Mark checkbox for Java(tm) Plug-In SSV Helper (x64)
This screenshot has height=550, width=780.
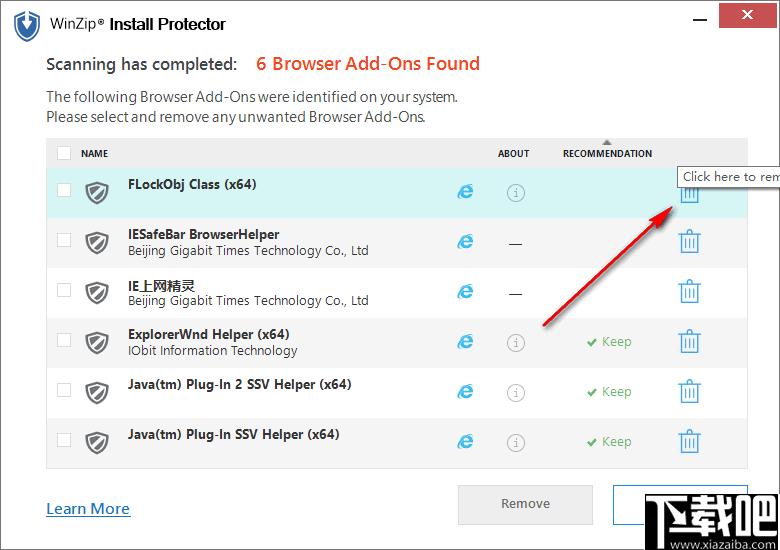(x=64, y=440)
